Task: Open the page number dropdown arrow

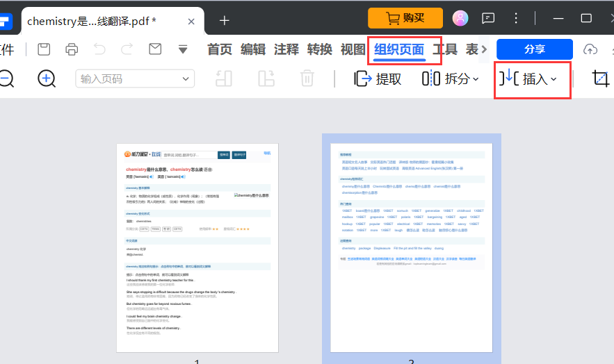Action: click(186, 79)
